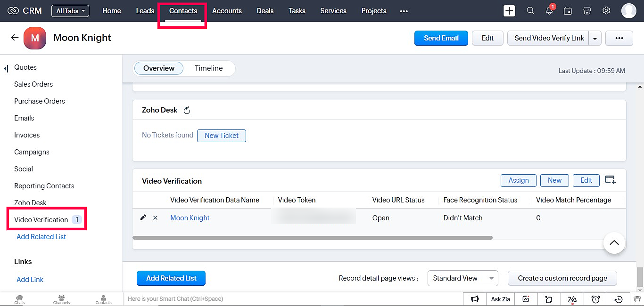The height and width of the screenshot is (306, 644).
Task: Click the manage columns icon in Video Verification
Action: 611,180
